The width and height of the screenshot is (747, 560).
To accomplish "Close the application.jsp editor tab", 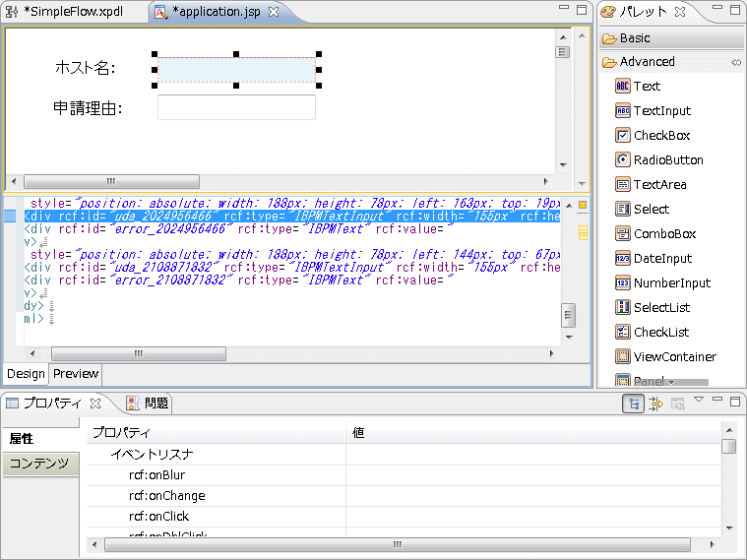I will [x=274, y=12].
